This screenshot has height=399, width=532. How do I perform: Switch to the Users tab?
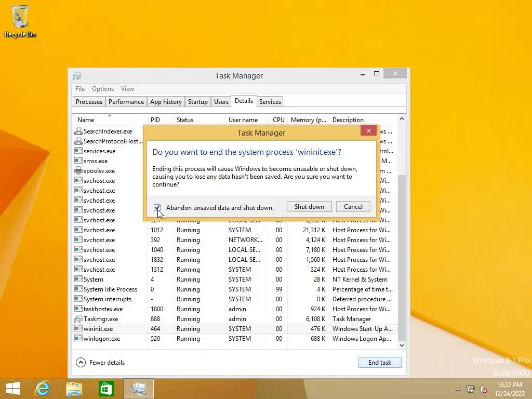point(221,101)
